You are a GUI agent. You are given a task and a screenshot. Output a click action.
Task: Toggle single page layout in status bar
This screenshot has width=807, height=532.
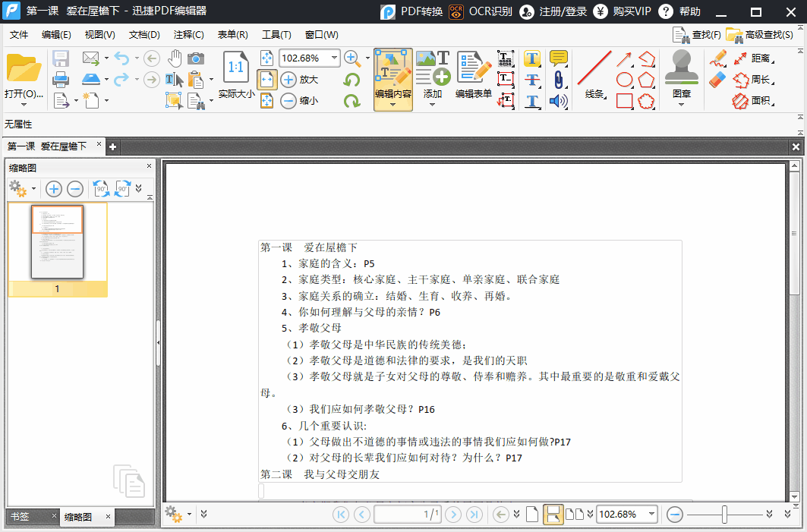tap(532, 514)
